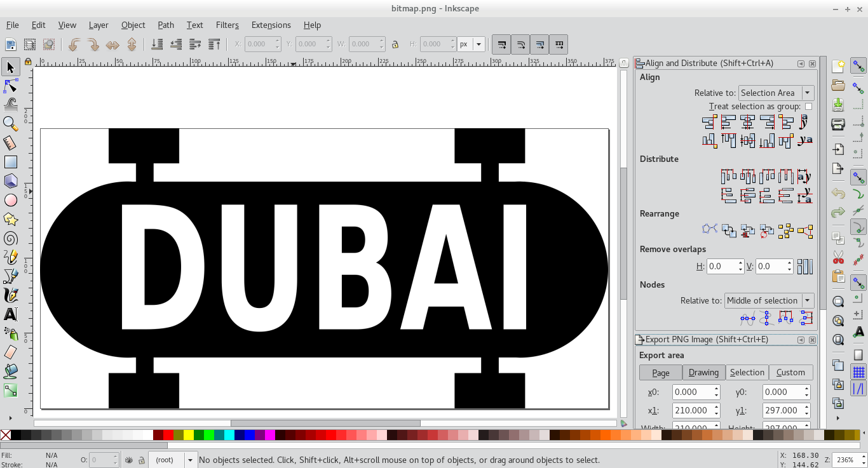Click the no-paint X swatch
This screenshot has height=468, width=868.
tap(5, 435)
